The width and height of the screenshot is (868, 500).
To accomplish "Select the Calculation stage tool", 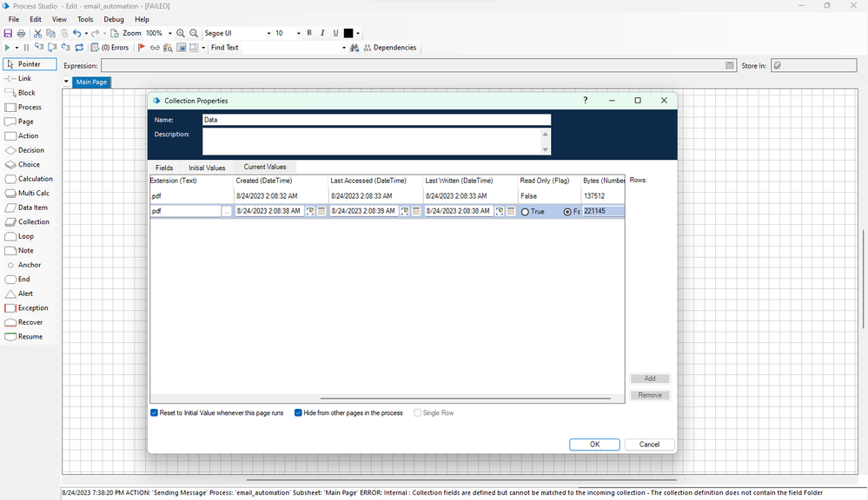I will (x=35, y=179).
